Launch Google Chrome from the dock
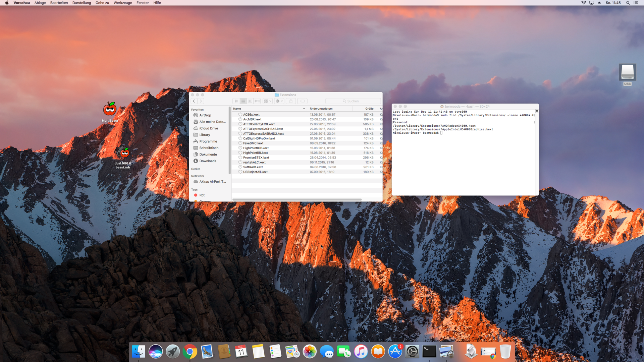 coord(190,351)
